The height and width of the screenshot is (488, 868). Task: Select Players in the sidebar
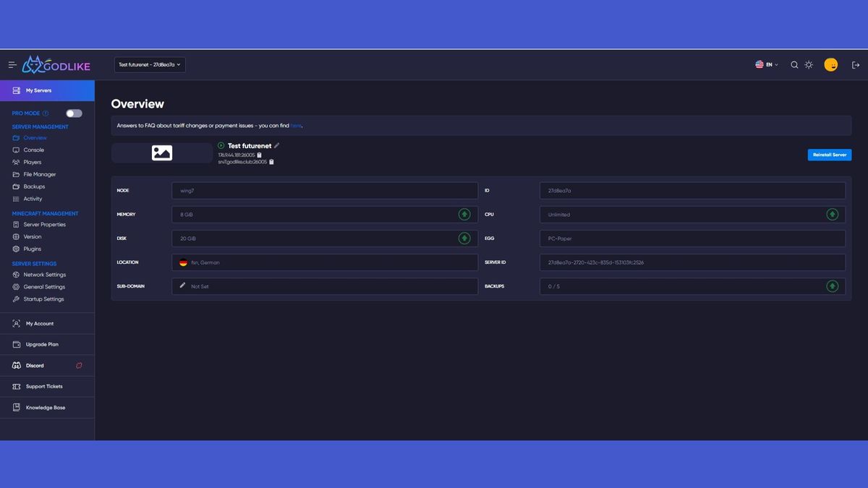click(x=30, y=162)
